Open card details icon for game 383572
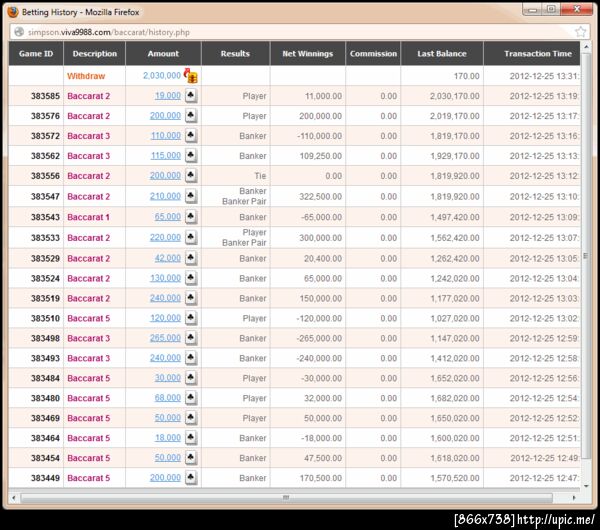The width and height of the screenshot is (600, 530). 191,135
